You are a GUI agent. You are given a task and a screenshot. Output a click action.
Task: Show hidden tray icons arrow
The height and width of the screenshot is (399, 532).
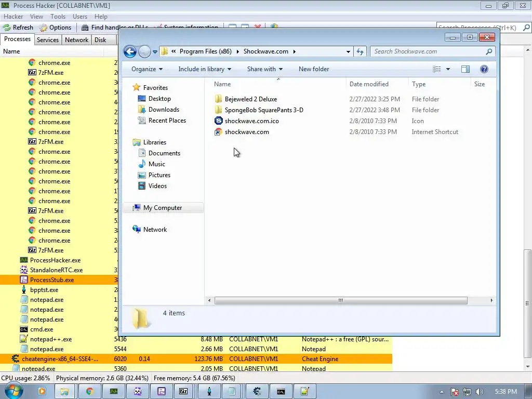click(442, 392)
